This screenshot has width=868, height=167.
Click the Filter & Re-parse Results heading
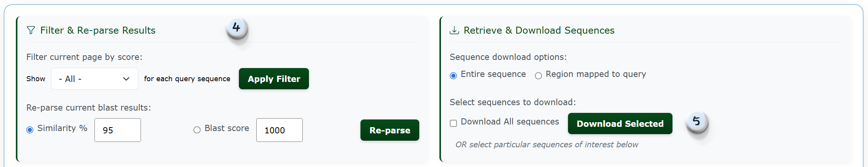point(98,30)
